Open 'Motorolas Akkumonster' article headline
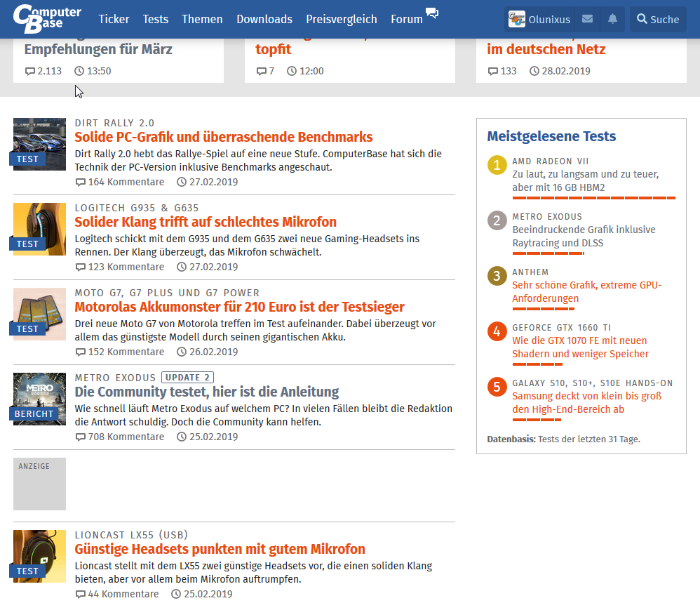This screenshot has width=700, height=603. (x=240, y=307)
